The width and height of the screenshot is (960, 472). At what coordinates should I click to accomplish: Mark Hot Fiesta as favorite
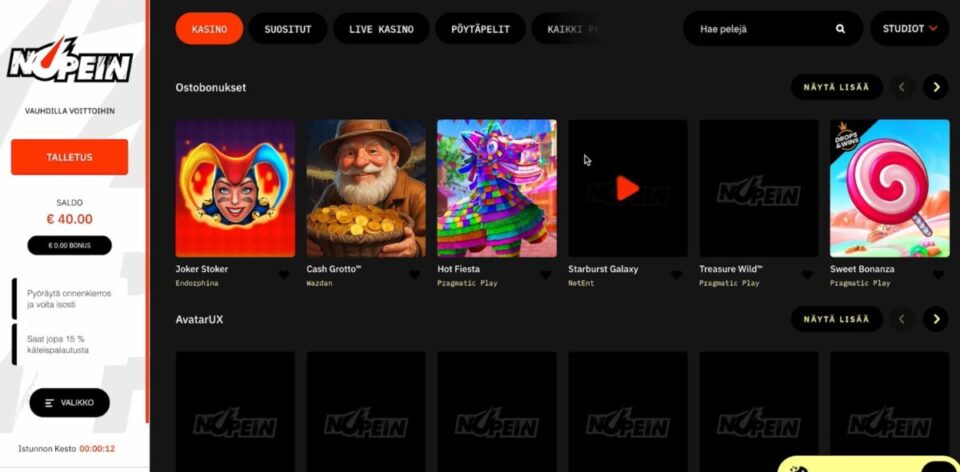pos(546,275)
